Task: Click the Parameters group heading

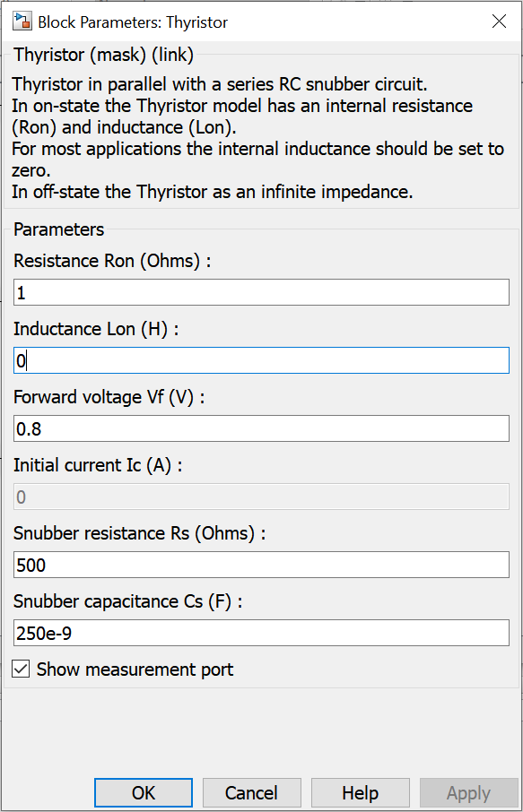Action: pos(58,229)
